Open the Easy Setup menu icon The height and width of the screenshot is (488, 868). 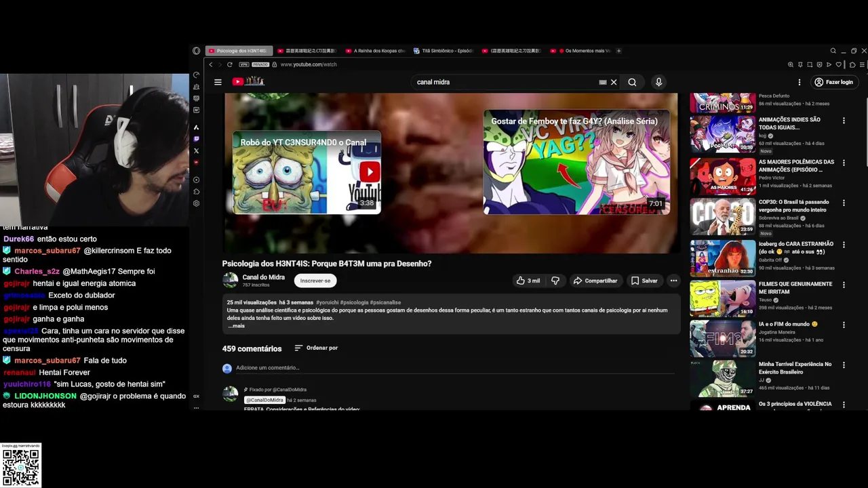click(862, 64)
